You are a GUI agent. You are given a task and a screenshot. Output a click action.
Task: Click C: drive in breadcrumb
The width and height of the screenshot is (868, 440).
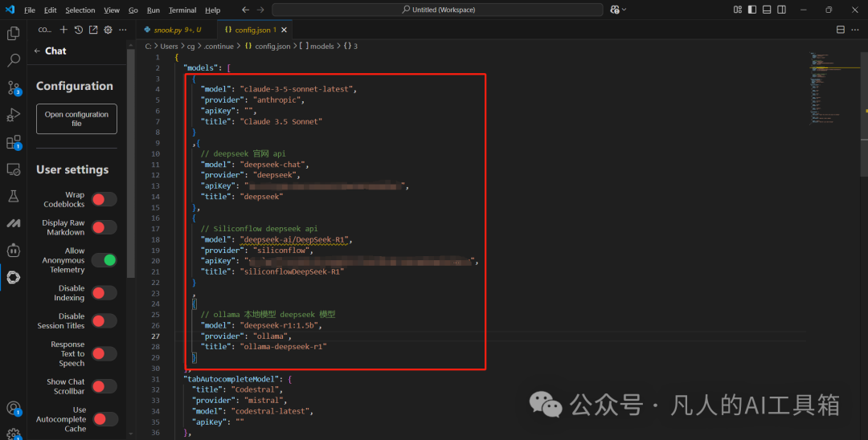pyautogui.click(x=149, y=47)
